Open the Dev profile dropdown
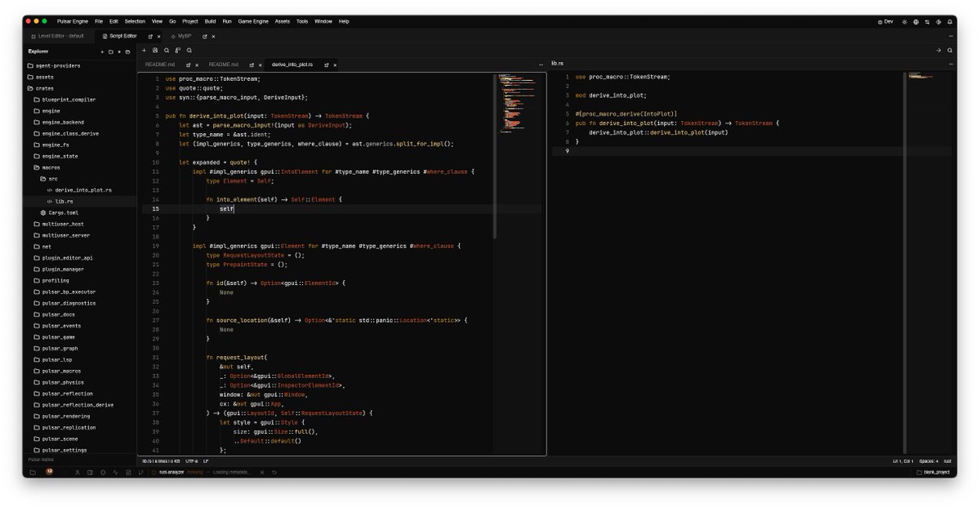This screenshot has height=508, width=980. (885, 21)
